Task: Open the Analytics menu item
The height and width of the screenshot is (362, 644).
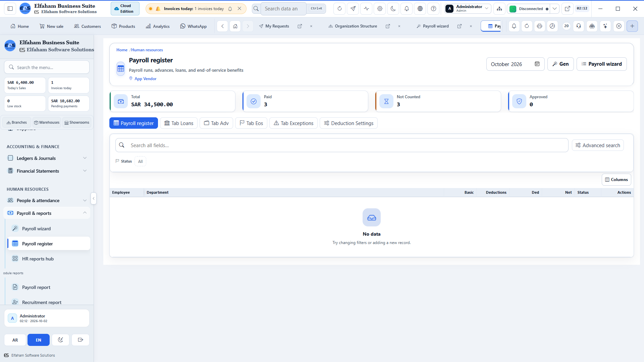Action: [158, 26]
